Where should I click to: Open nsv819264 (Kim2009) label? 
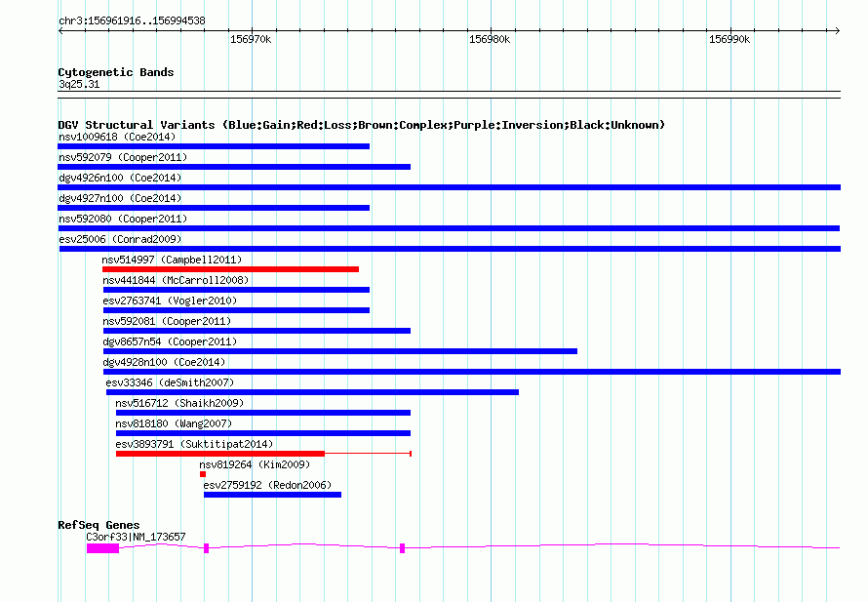[x=255, y=464]
